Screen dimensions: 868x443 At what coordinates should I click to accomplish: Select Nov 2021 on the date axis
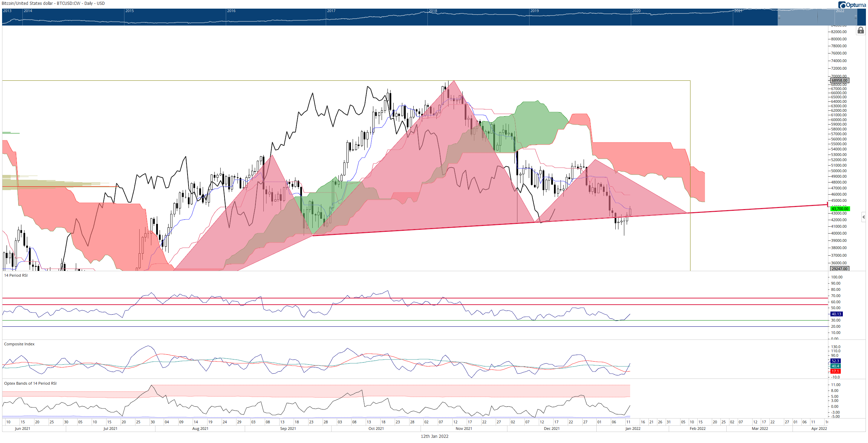tap(464, 429)
